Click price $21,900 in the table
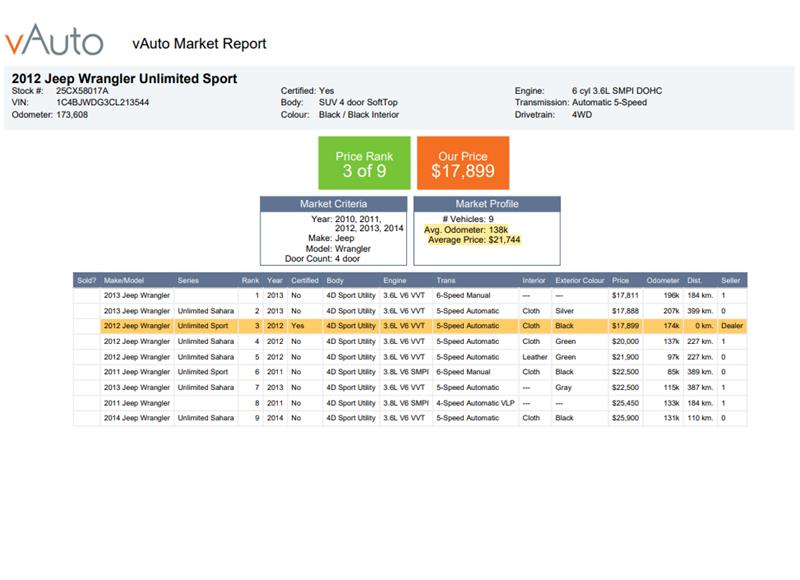The width and height of the screenshot is (800, 580). 625,357
